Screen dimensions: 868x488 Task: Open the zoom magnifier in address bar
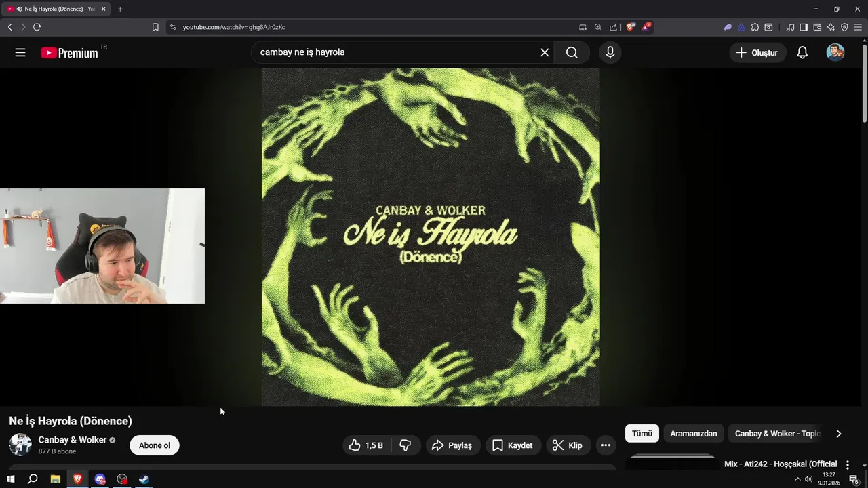(598, 27)
